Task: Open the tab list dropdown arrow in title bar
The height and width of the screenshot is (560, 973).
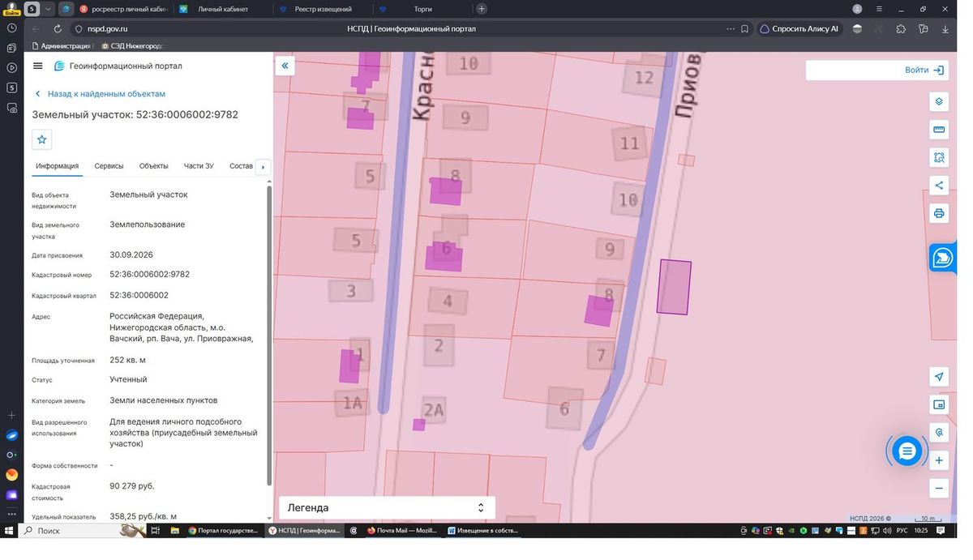Action: [x=49, y=9]
